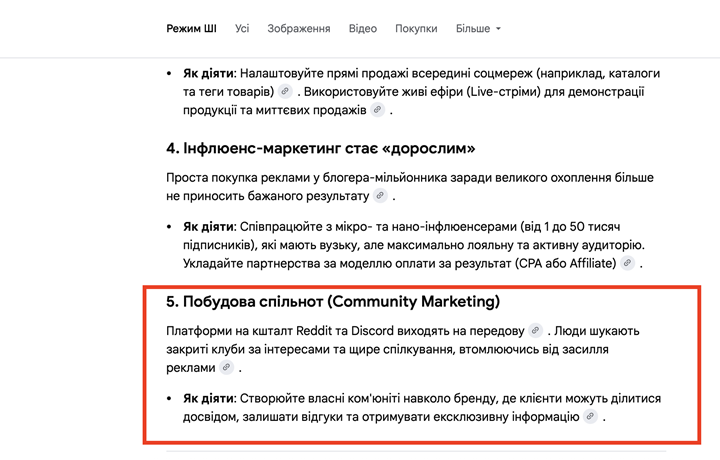Click the text "підписників), які мають вузьку"

(271, 245)
